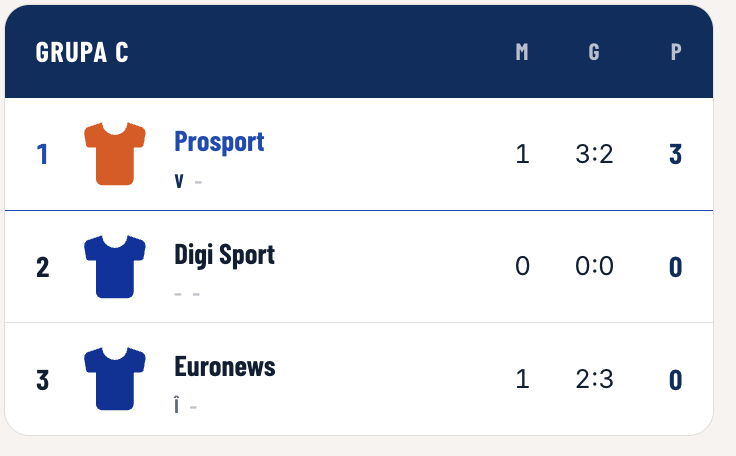The image size is (736, 456).
Task: Click the M column header
Action: point(522,52)
